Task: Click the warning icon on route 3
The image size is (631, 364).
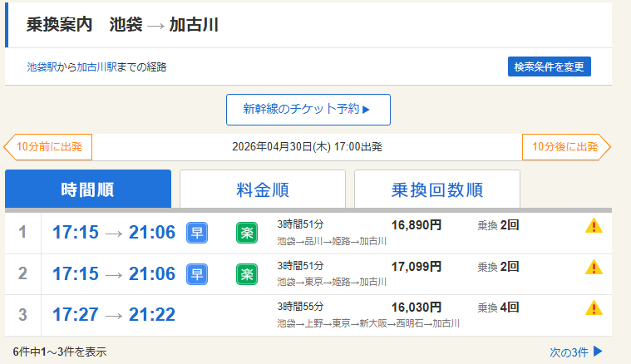Action: pyautogui.click(x=594, y=308)
